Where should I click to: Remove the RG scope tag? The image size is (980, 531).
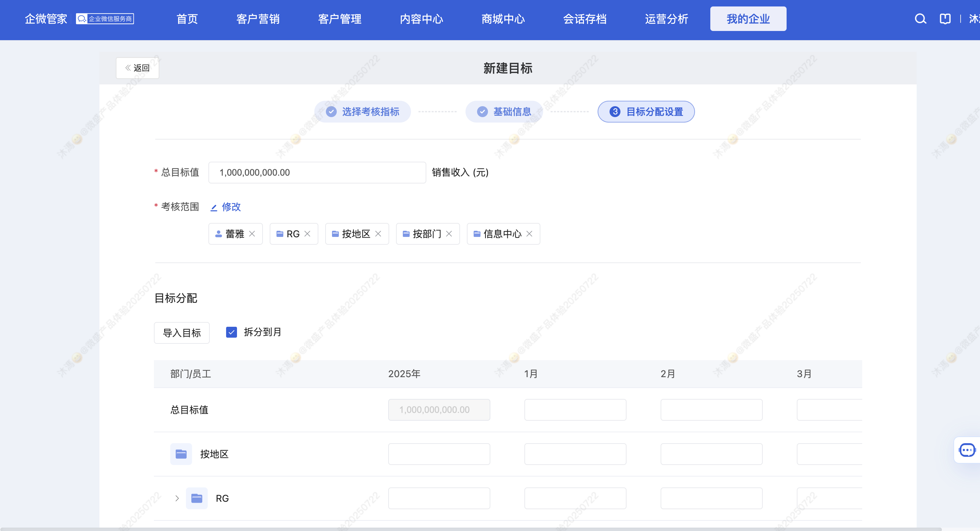pos(307,234)
